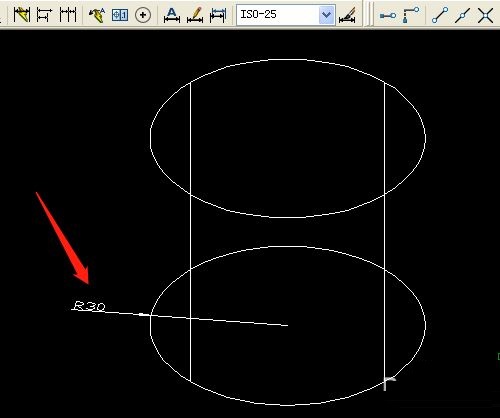Click the Dimension Edit icon
The height and width of the screenshot is (418, 500).
click(172, 15)
